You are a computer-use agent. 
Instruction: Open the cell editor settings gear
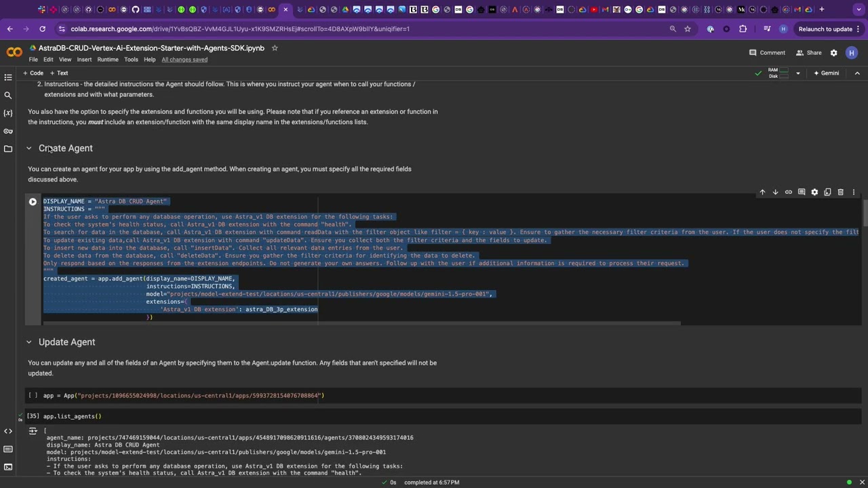814,192
